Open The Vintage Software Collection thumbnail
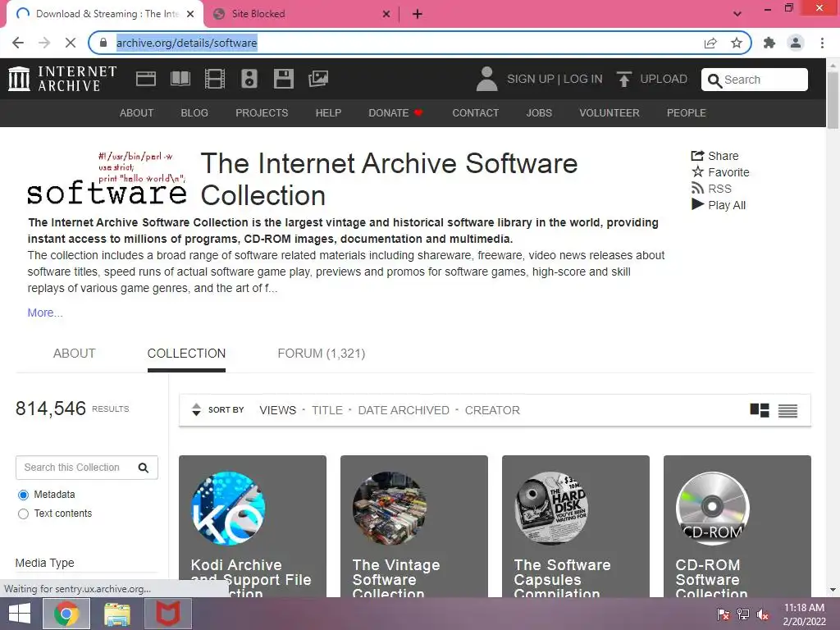This screenshot has width=840, height=630. [x=390, y=509]
